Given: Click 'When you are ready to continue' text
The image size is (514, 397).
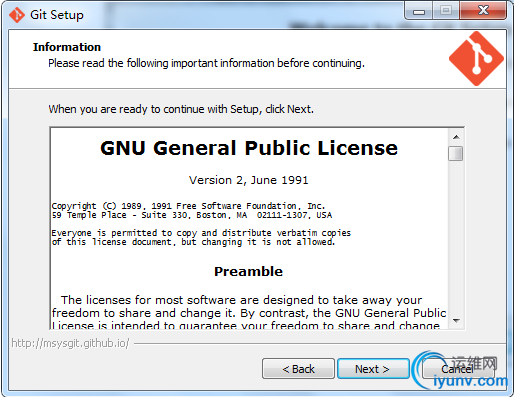Looking at the screenshot, I should pos(181,109).
